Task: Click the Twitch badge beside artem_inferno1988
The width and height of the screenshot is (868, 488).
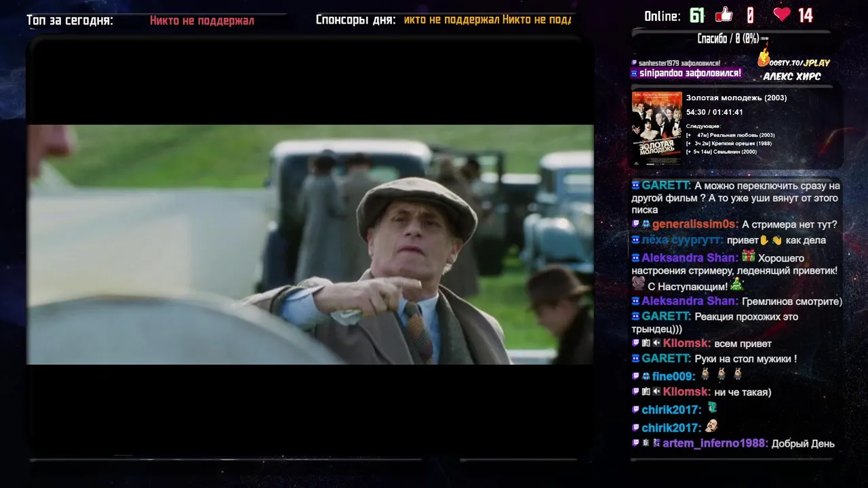Action: (635, 443)
